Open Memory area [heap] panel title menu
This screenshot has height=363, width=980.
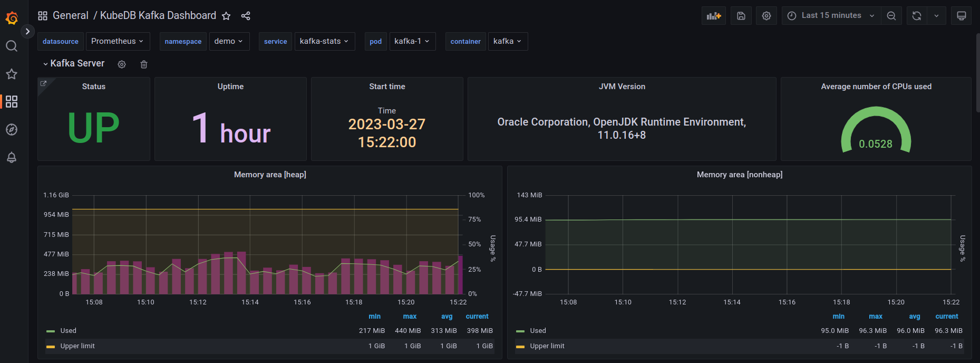pyautogui.click(x=270, y=175)
